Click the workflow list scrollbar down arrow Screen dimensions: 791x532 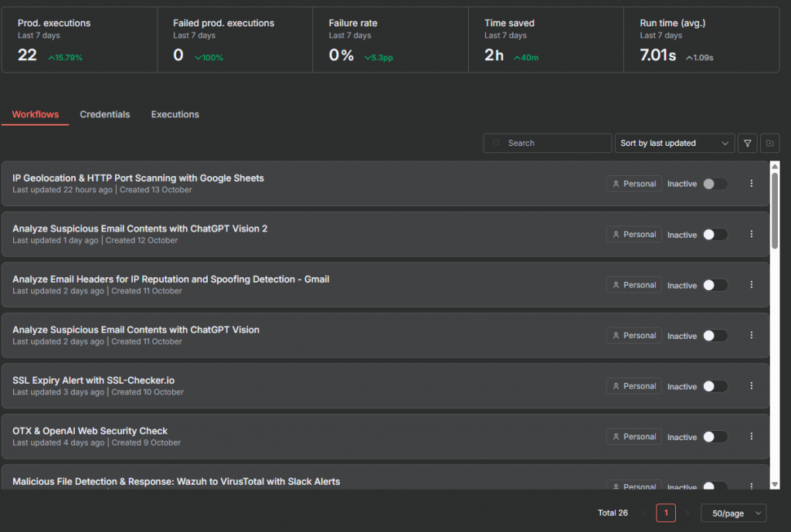coord(775,484)
